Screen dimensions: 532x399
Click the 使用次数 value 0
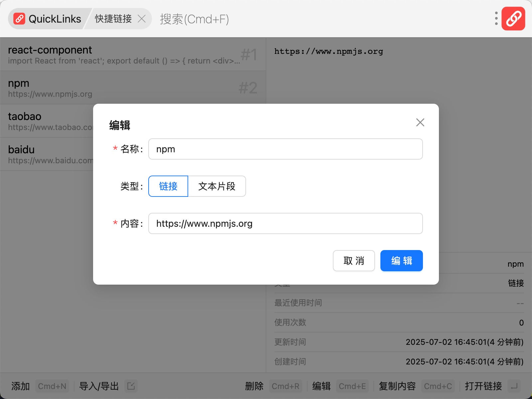click(x=521, y=323)
